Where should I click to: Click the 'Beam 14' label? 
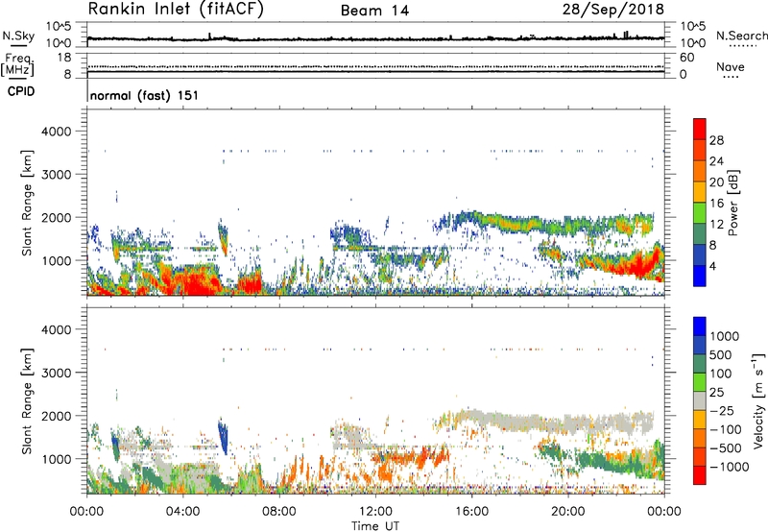tap(374, 11)
